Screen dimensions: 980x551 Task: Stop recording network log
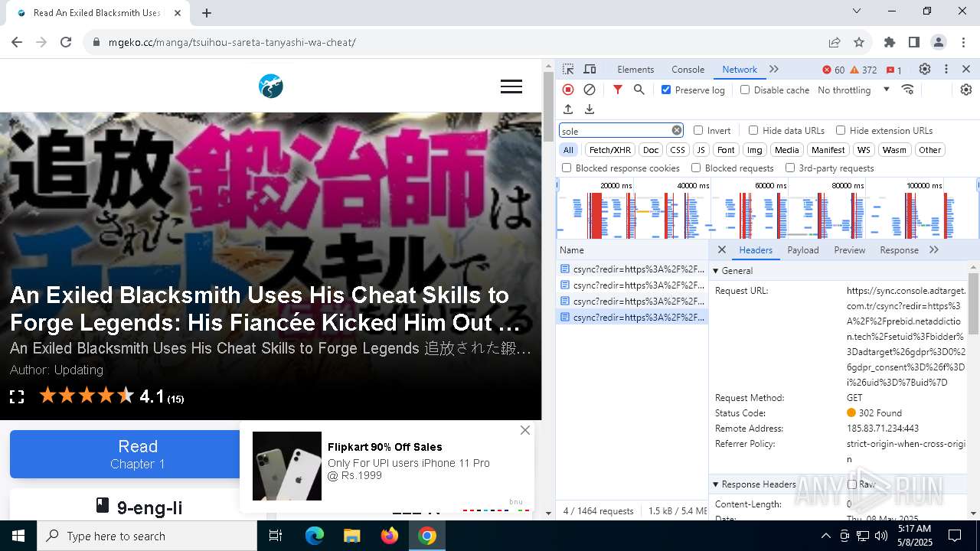point(568,90)
